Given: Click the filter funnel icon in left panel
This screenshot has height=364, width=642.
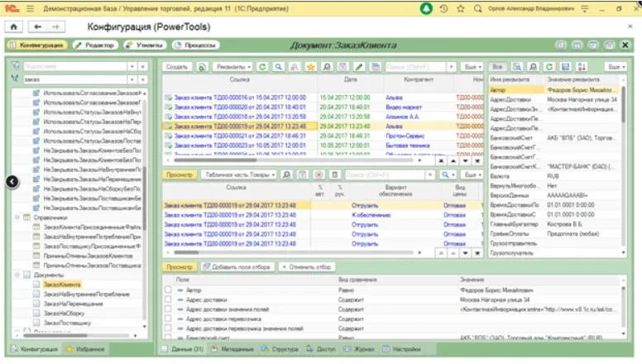Looking at the screenshot, I should click(15, 66).
